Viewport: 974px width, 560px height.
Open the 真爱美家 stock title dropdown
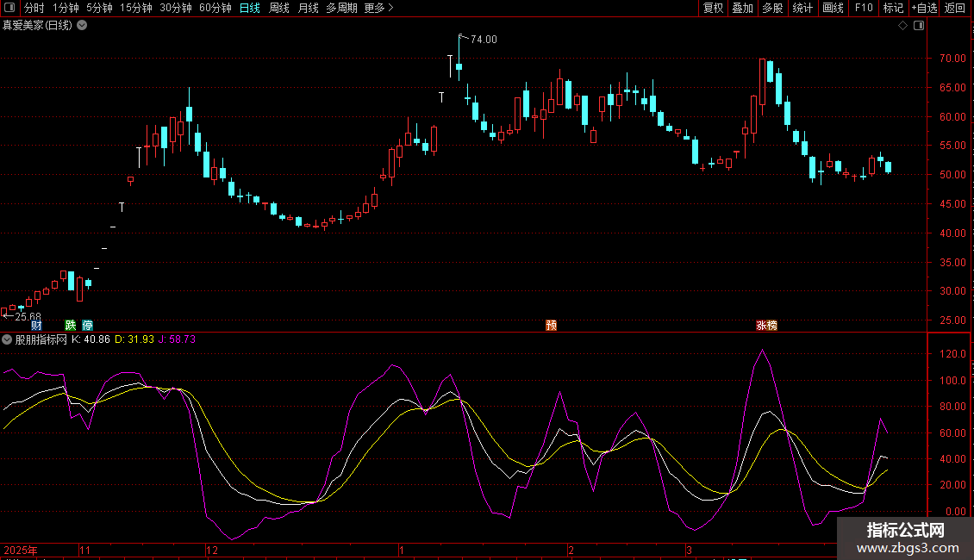(x=82, y=26)
